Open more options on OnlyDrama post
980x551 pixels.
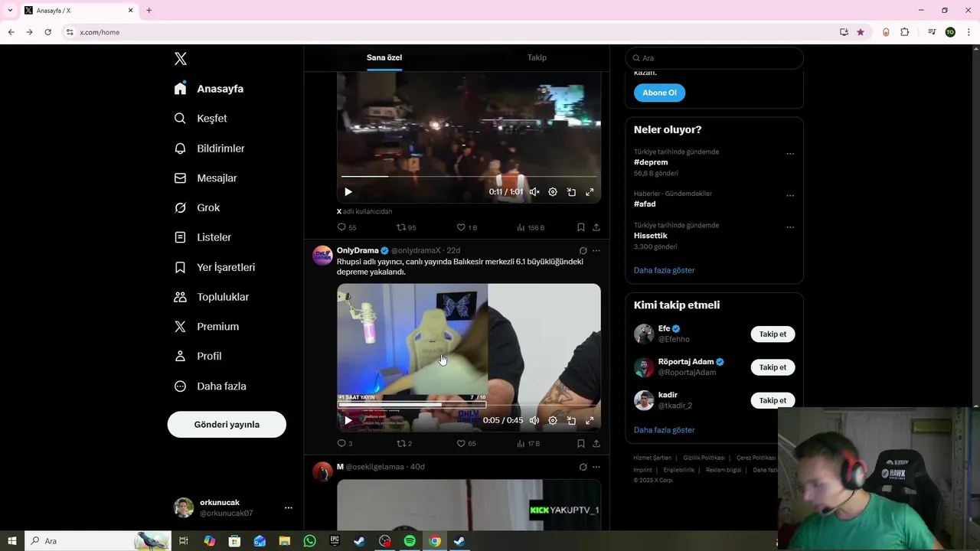point(596,251)
